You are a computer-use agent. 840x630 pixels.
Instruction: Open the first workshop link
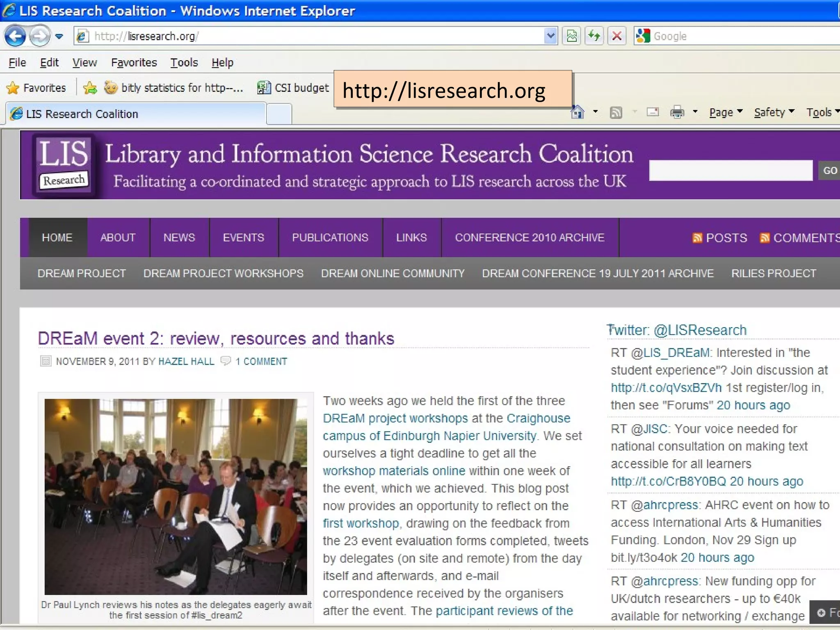point(361,523)
